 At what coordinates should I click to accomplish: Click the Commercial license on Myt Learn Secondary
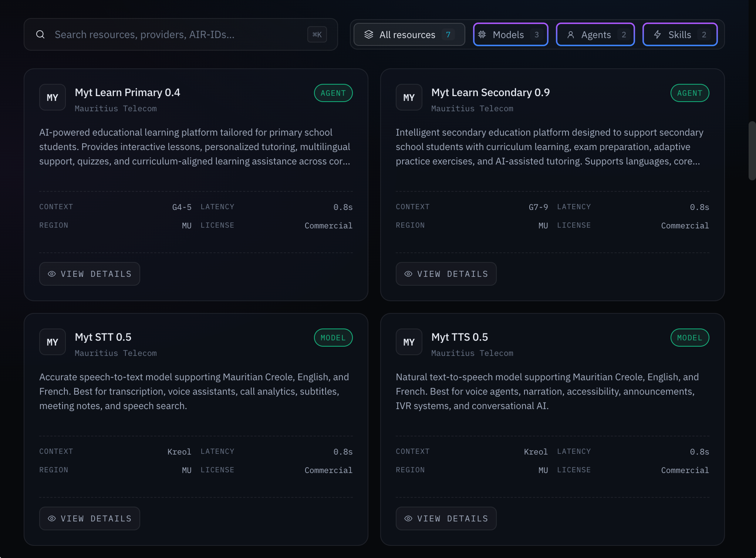pyautogui.click(x=685, y=226)
